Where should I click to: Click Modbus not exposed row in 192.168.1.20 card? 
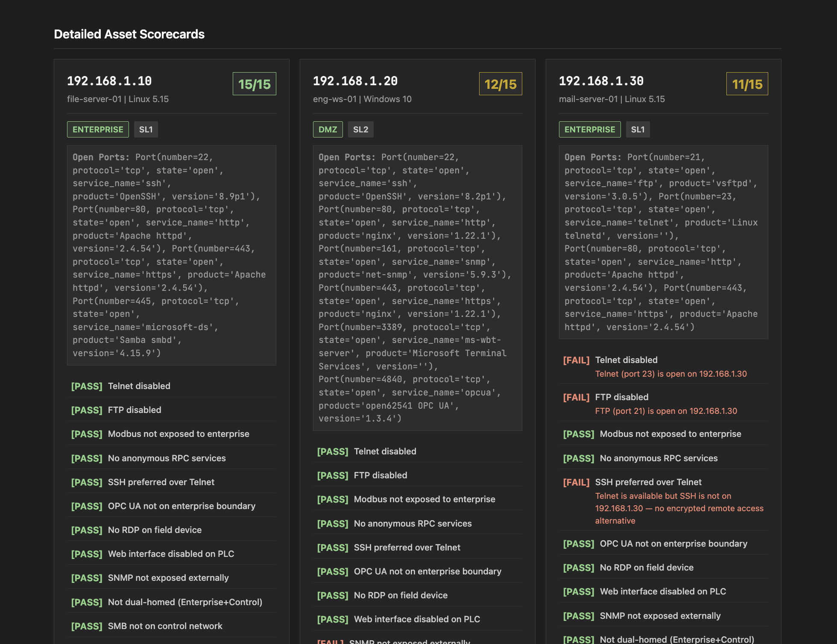click(x=418, y=499)
